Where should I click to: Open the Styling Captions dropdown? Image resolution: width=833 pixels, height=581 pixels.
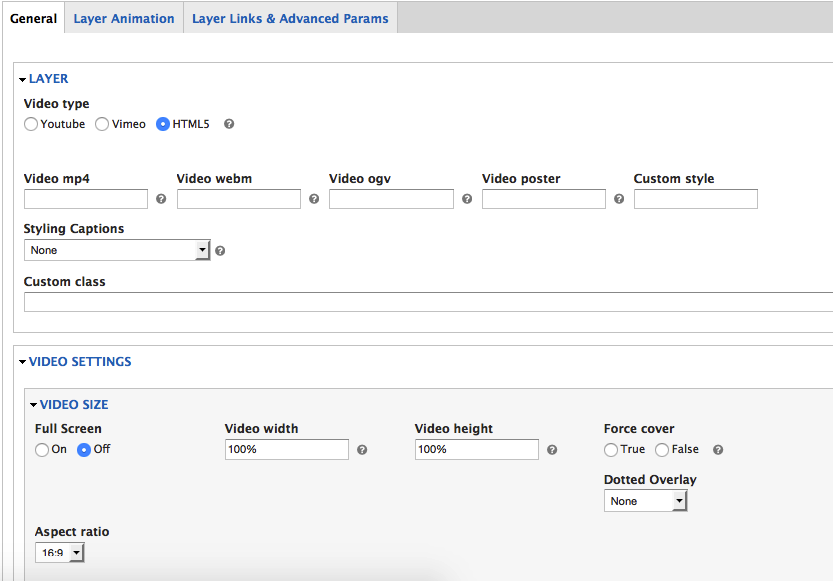(x=117, y=250)
